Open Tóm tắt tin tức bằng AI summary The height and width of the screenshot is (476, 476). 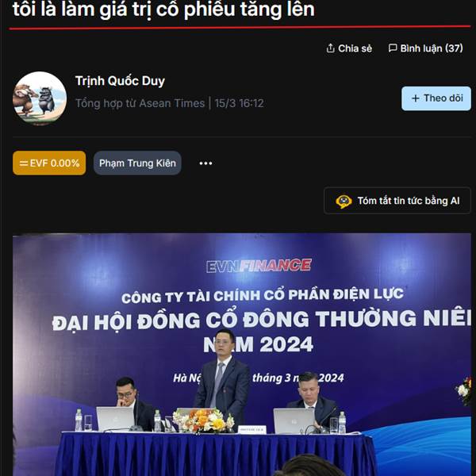click(x=397, y=201)
